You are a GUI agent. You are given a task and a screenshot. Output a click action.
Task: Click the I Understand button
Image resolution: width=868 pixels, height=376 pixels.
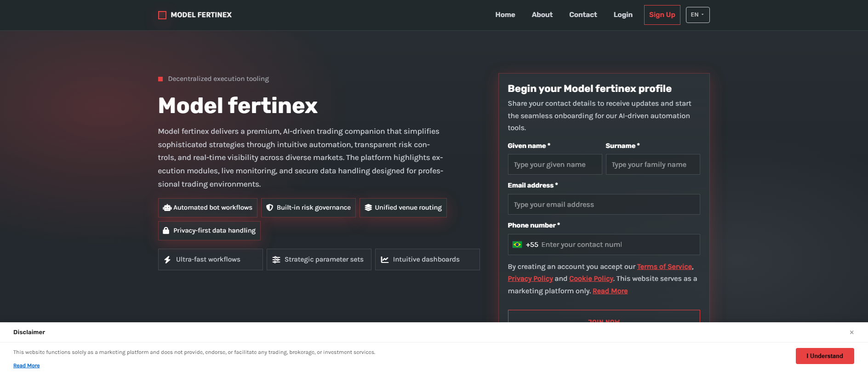click(825, 356)
